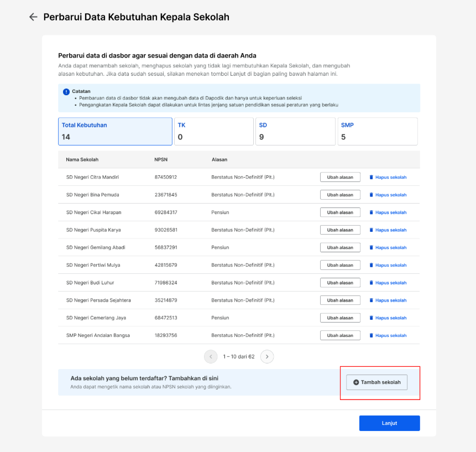The height and width of the screenshot is (452, 476).
Task: Open the SMP tab
Action: [378, 131]
